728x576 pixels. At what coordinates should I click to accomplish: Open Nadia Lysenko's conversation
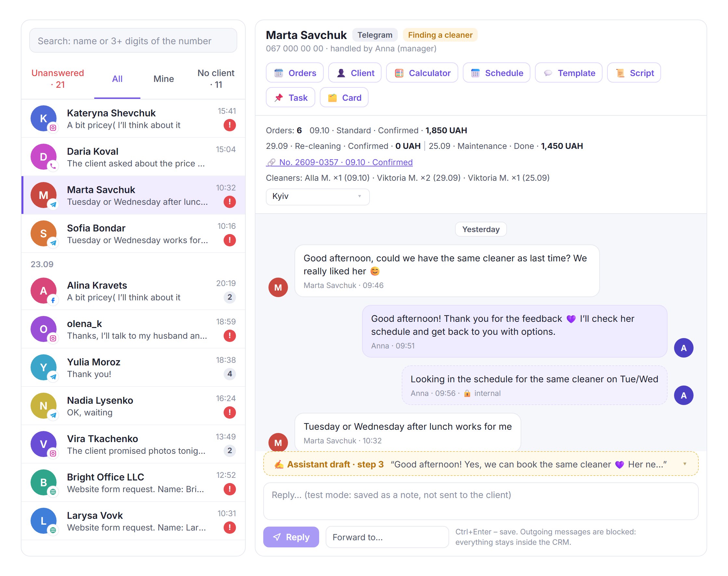click(133, 406)
